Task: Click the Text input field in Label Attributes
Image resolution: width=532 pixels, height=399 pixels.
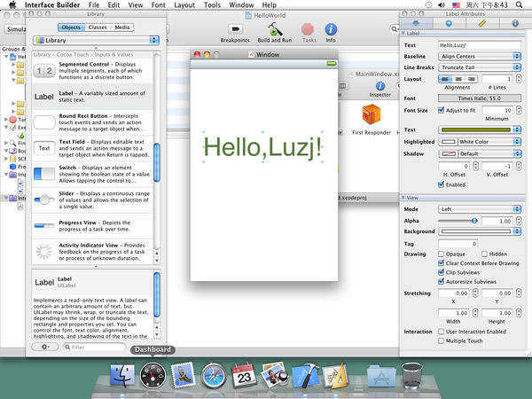Action: point(480,45)
